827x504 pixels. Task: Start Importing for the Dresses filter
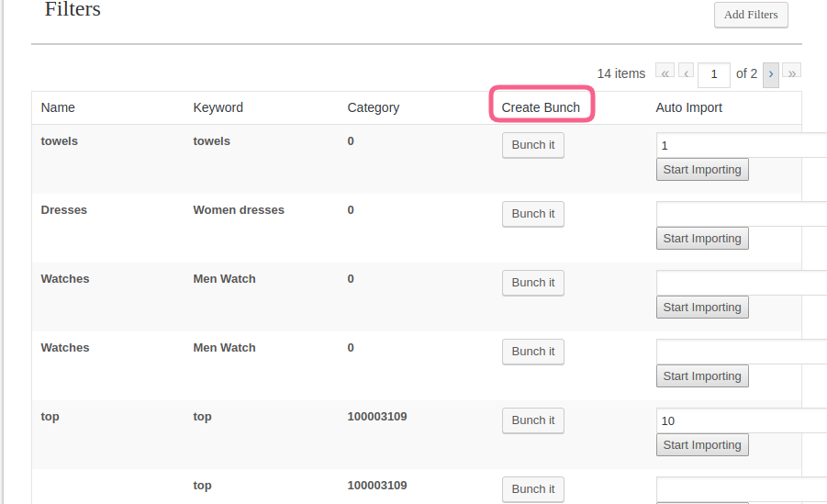click(x=702, y=239)
